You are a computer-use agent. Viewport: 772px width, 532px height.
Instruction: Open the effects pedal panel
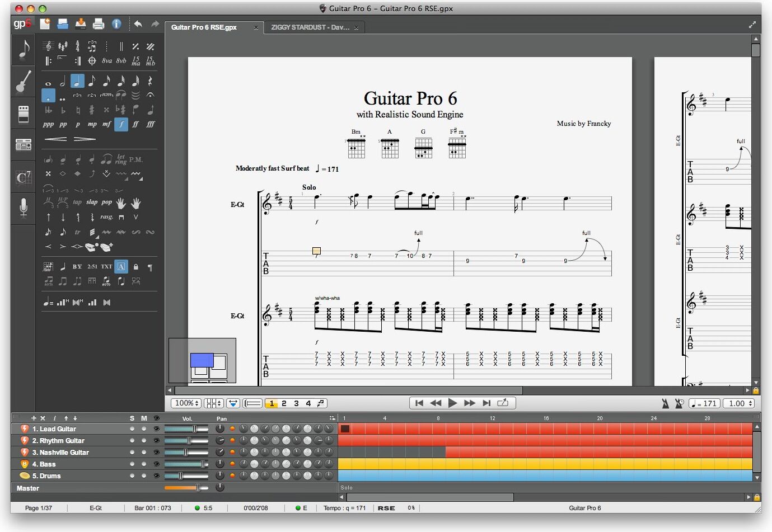pyautogui.click(x=23, y=114)
